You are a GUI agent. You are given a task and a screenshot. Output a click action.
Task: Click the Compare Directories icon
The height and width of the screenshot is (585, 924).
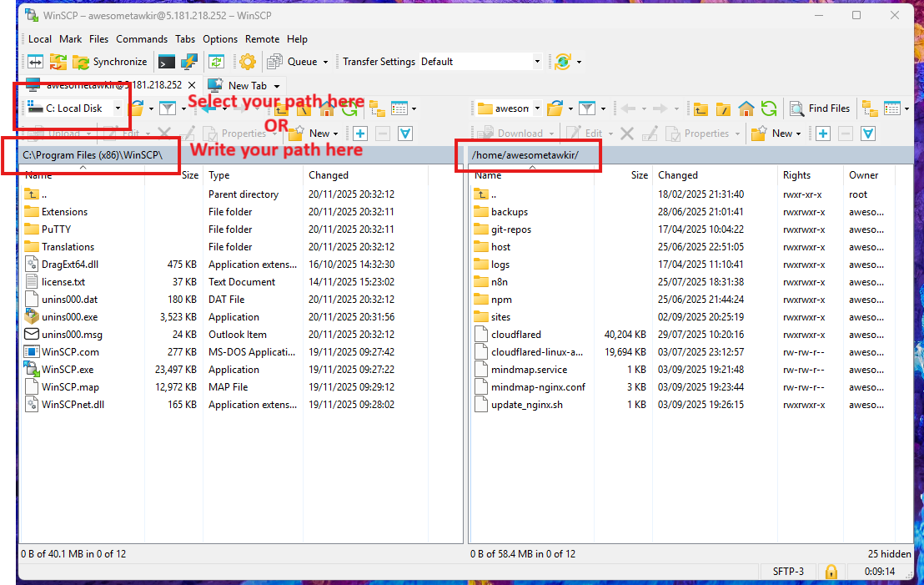(35, 62)
